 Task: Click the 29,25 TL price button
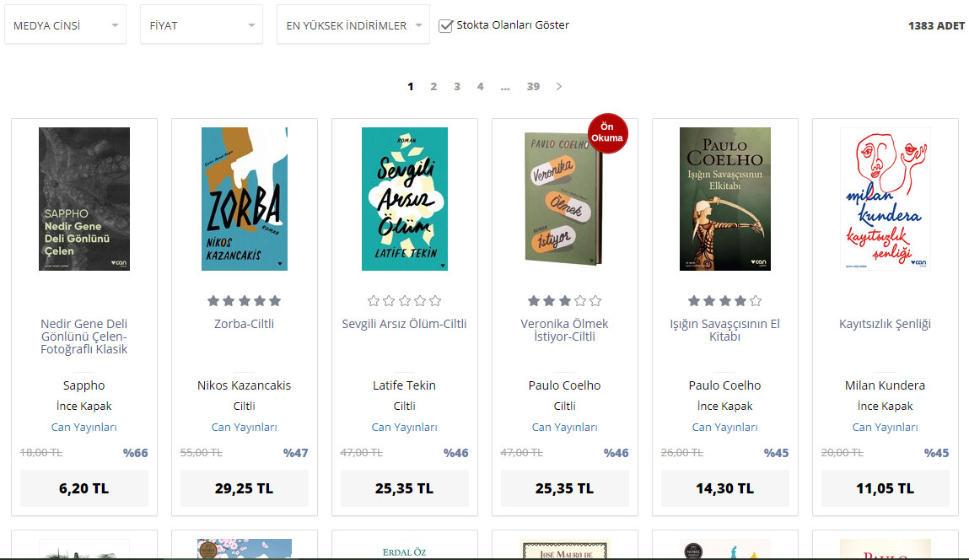244,488
